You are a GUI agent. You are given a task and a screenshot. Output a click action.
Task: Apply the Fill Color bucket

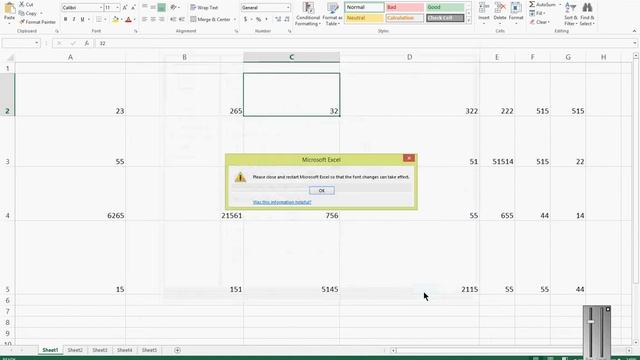point(116,19)
